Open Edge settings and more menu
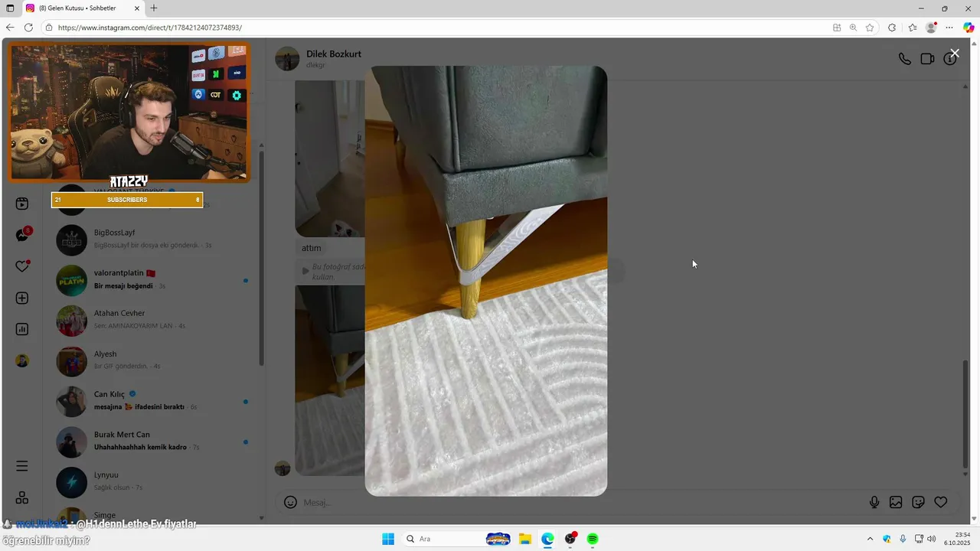This screenshot has height=551, width=980. click(949, 28)
